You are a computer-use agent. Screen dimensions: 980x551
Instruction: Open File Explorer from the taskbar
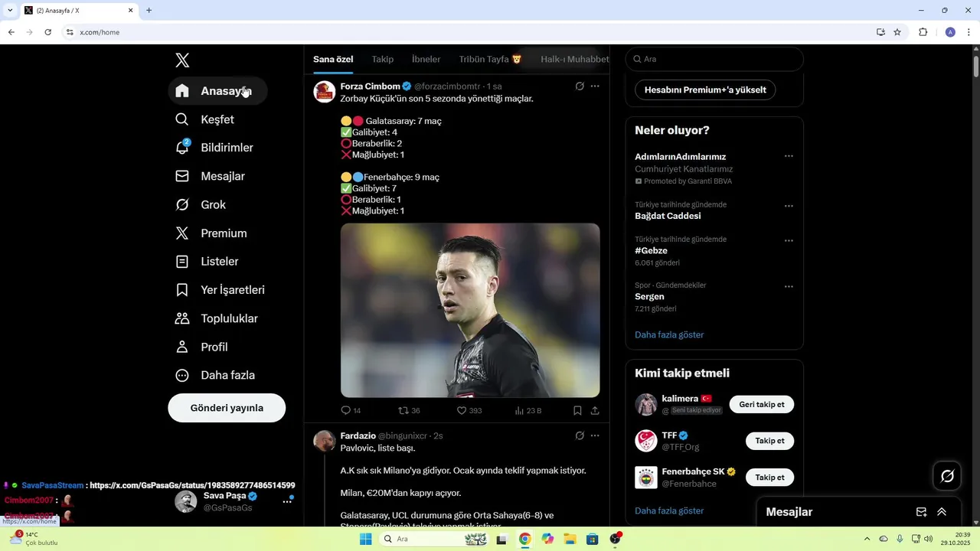(570, 539)
